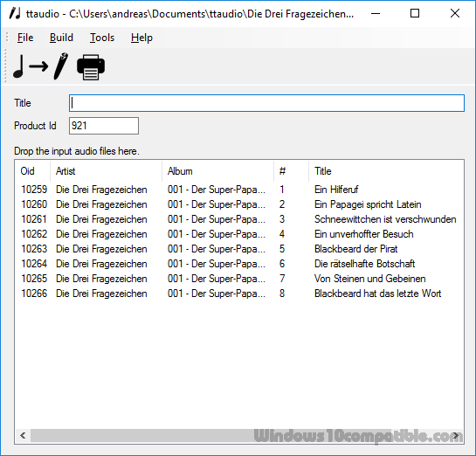Click the right arrow of horizontal scrollbar
The height and width of the screenshot is (456, 476).
pos(456,436)
